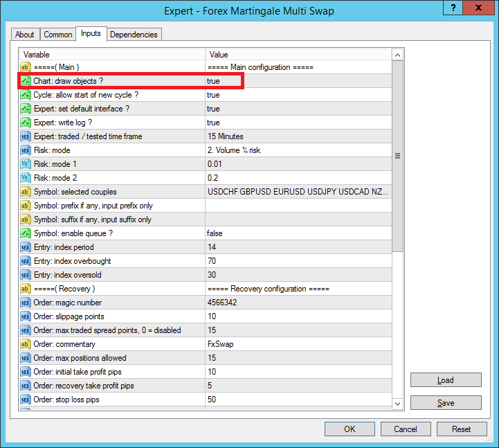The height and width of the screenshot is (448, 499).
Task: Click the Load button
Action: click(x=446, y=380)
